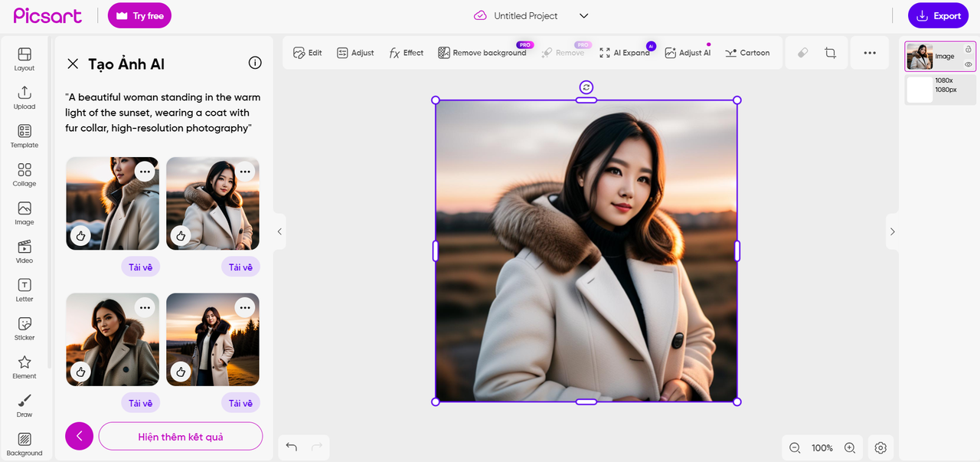Image resolution: width=980 pixels, height=462 pixels.
Task: Like the fourth full-body generated image
Action: tap(181, 372)
